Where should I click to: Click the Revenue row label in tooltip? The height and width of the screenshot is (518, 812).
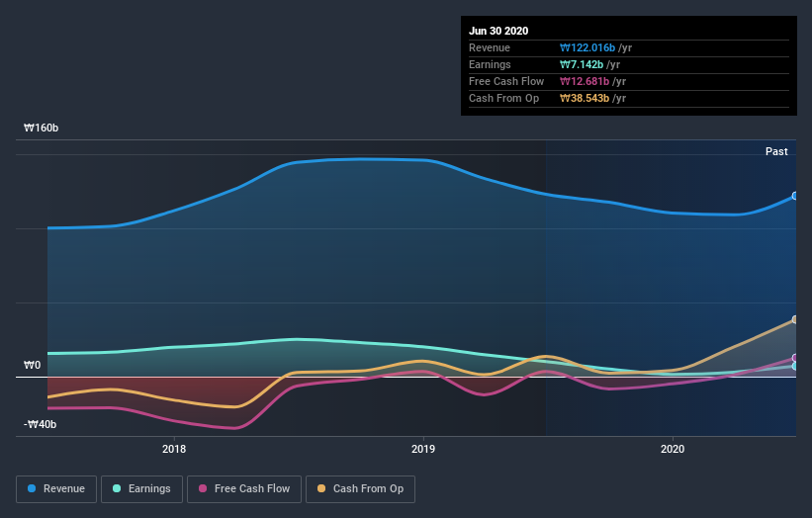click(x=490, y=48)
